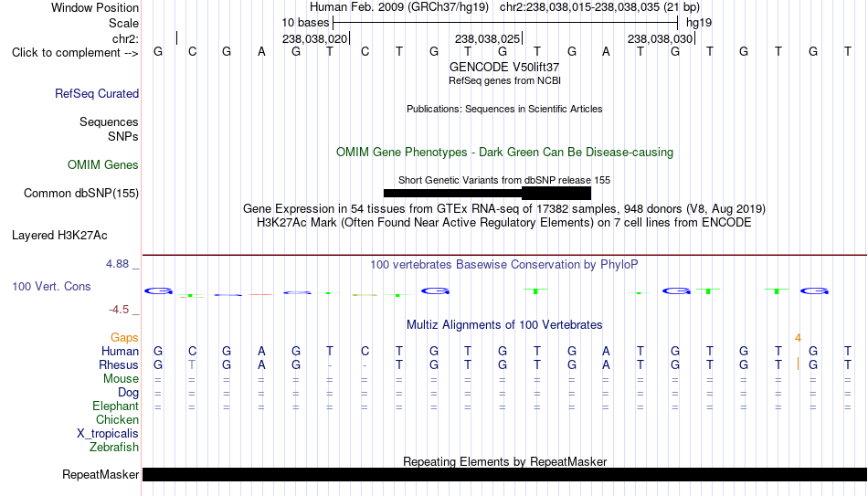The image size is (868, 496).
Task: Click the orange insertion bar in Rhesus row
Action: point(798,364)
